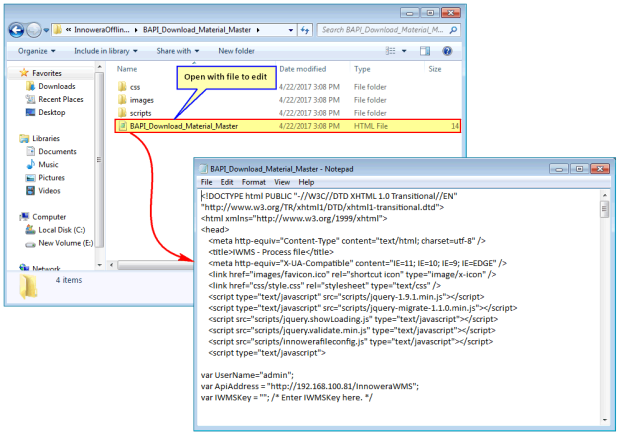
Task: Click the magnifier search icon
Action: coord(453,30)
